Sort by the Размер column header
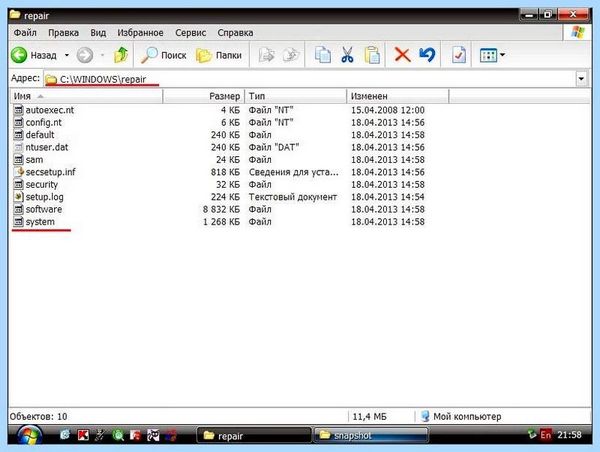Screen dimensions: 600x452 pyautogui.click(x=204, y=96)
